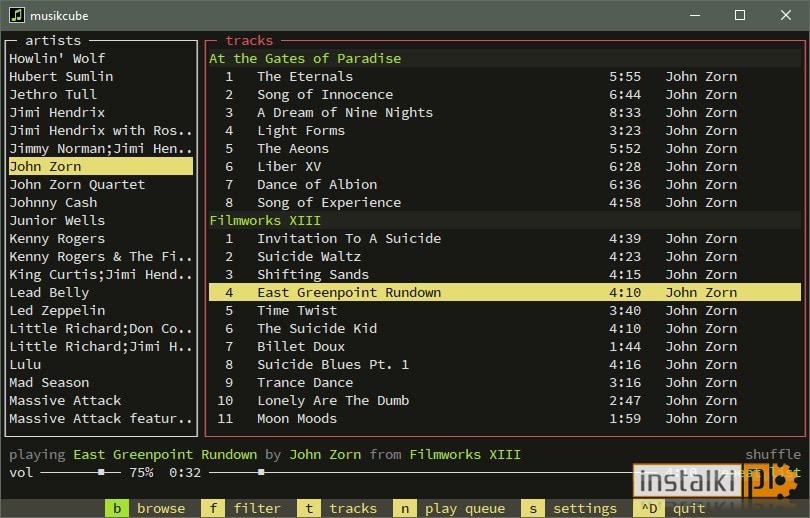The height and width of the screenshot is (518, 810).
Task: Play track Shifting Sands
Action: click(x=505, y=274)
